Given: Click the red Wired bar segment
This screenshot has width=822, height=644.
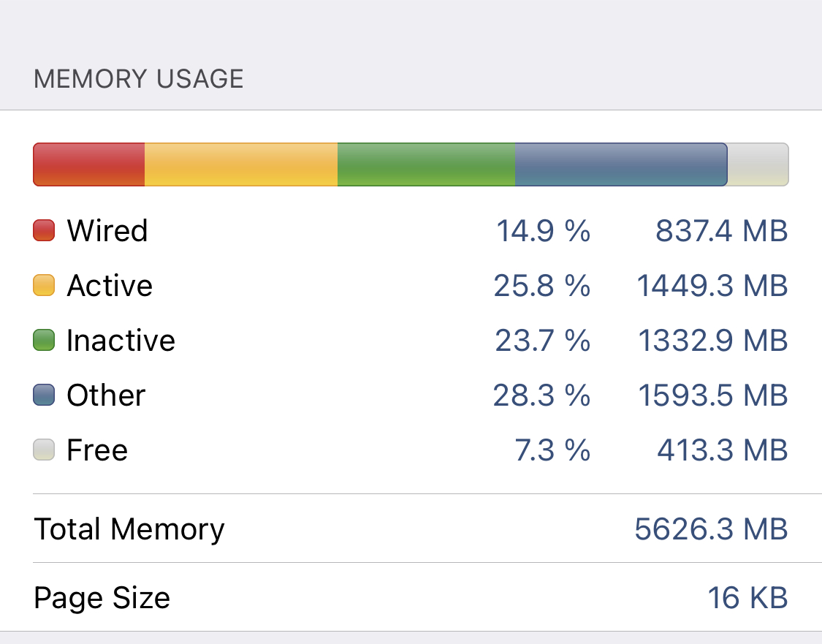Looking at the screenshot, I should pos(89,164).
